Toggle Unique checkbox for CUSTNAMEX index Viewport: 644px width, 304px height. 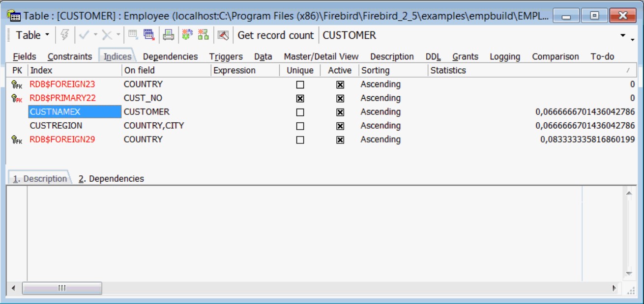coord(300,112)
